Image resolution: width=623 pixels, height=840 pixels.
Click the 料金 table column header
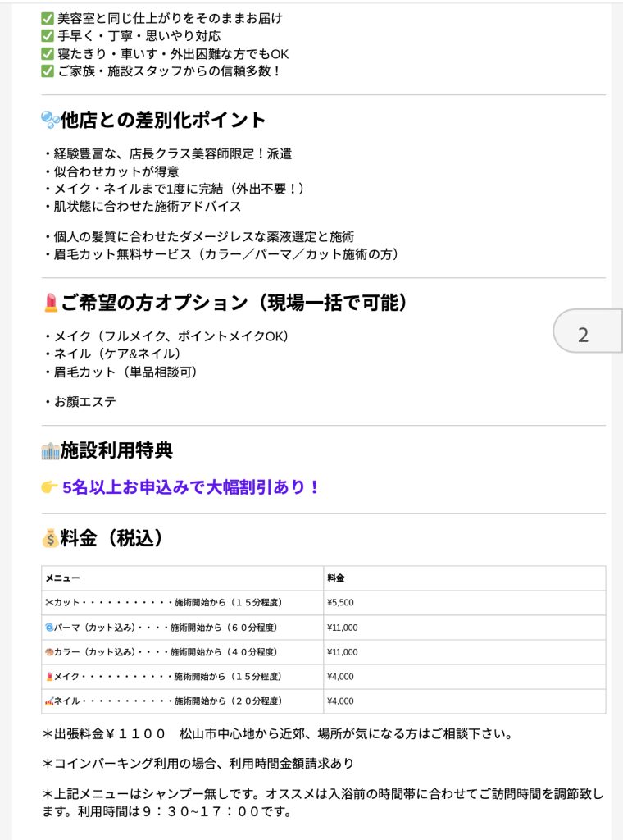tap(335, 578)
